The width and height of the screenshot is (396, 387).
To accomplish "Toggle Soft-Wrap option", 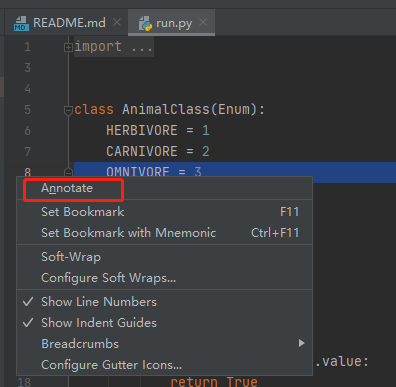I will (x=164, y=257).
